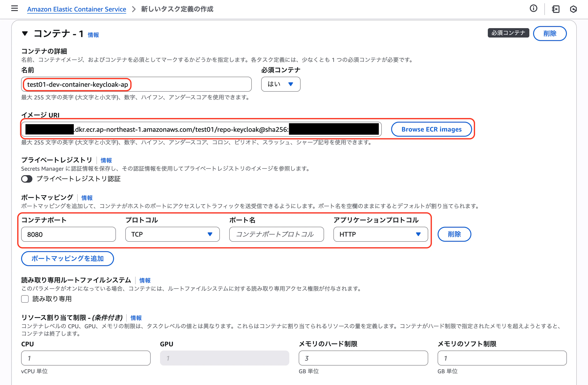Click the コンテナポート field with 8080
The image size is (588, 385).
[69, 234]
